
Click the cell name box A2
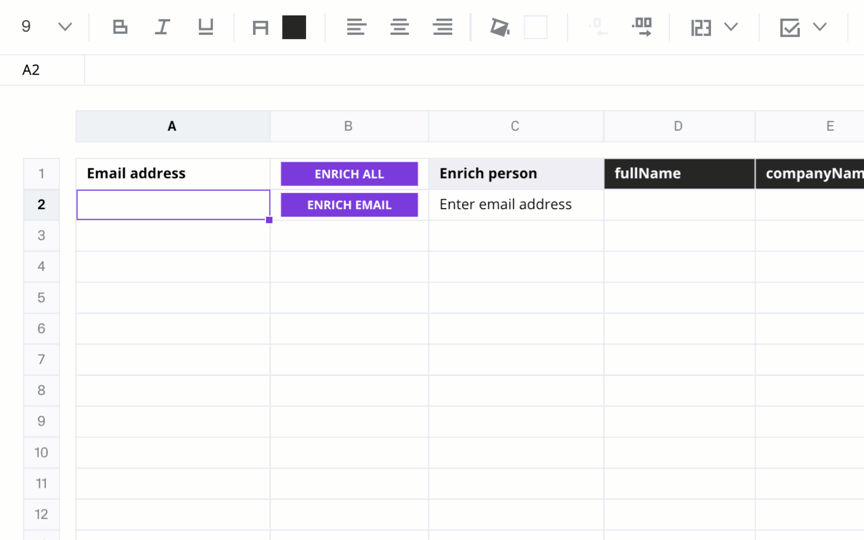pos(42,70)
